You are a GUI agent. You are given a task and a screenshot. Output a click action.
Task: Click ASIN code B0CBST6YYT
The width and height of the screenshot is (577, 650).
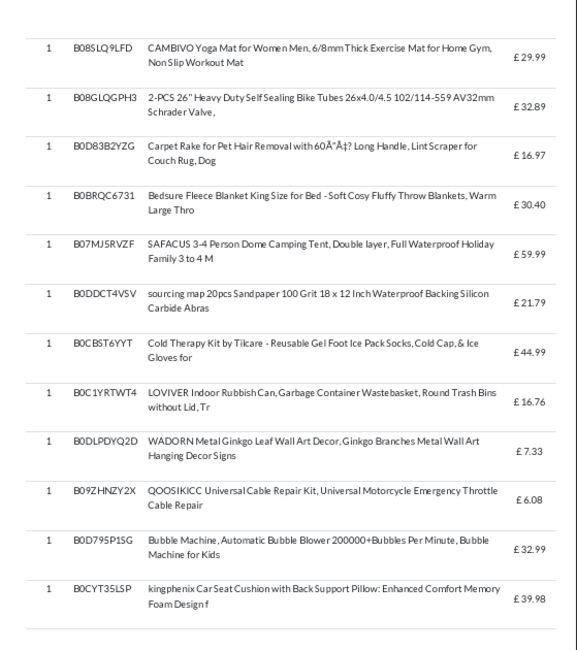pyautogui.click(x=103, y=343)
